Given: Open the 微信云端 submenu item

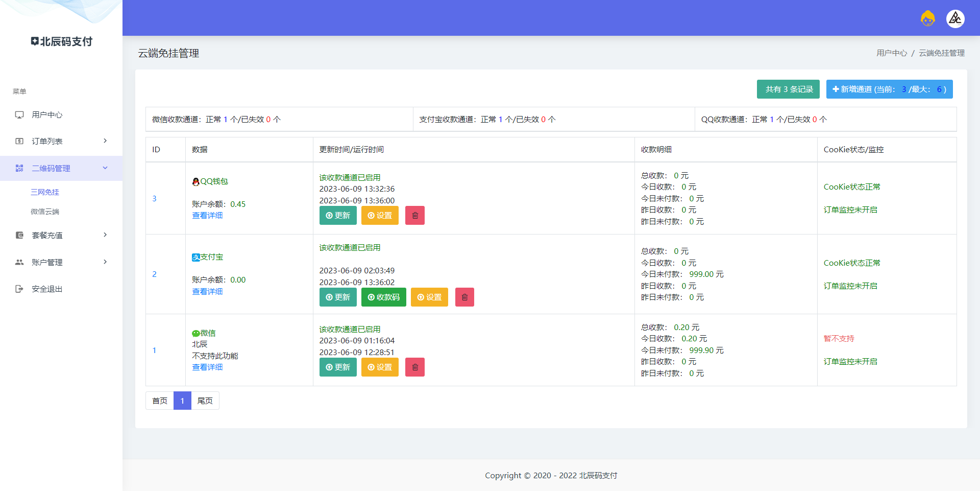Looking at the screenshot, I should pos(45,212).
